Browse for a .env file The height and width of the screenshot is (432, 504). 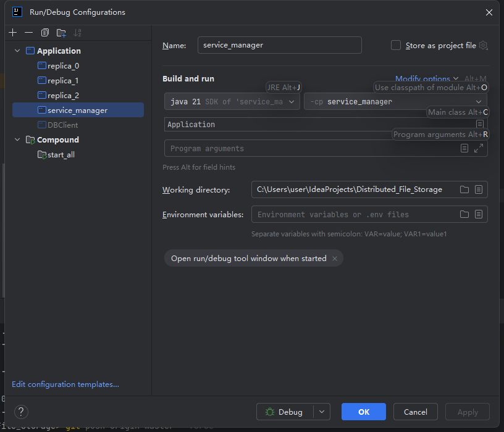[464, 214]
